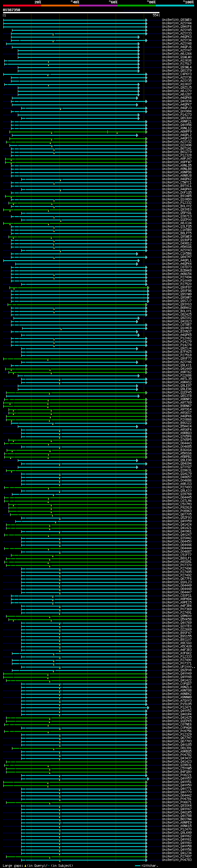Select hit label UniRef100_Q1EP45

[177, 393]
